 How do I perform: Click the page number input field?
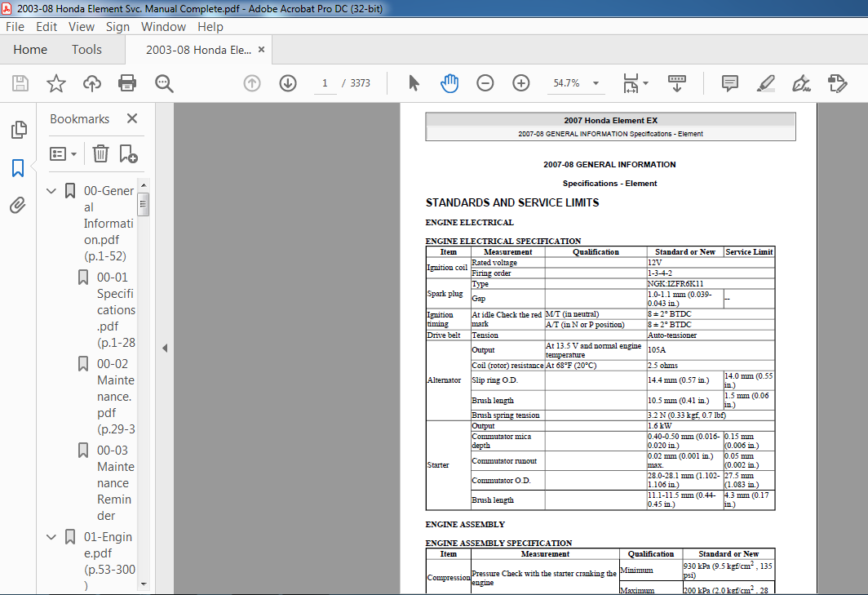click(325, 83)
